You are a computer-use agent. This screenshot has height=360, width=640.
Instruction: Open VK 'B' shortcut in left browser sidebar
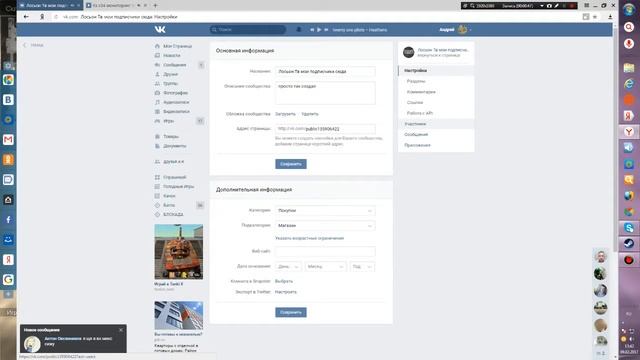coord(8,100)
